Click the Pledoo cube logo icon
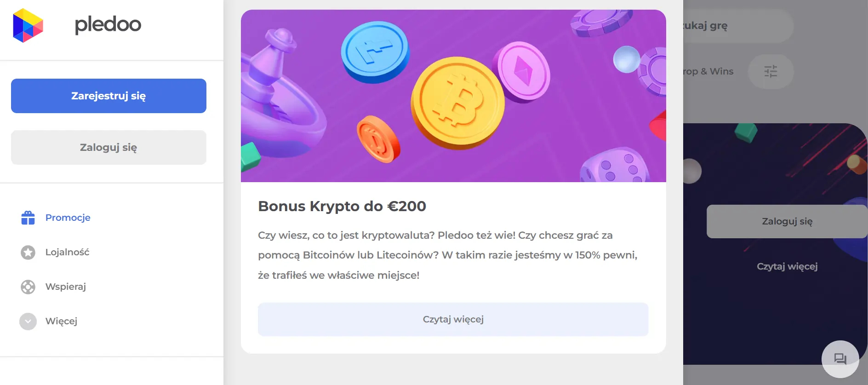The image size is (868, 385). [x=28, y=25]
